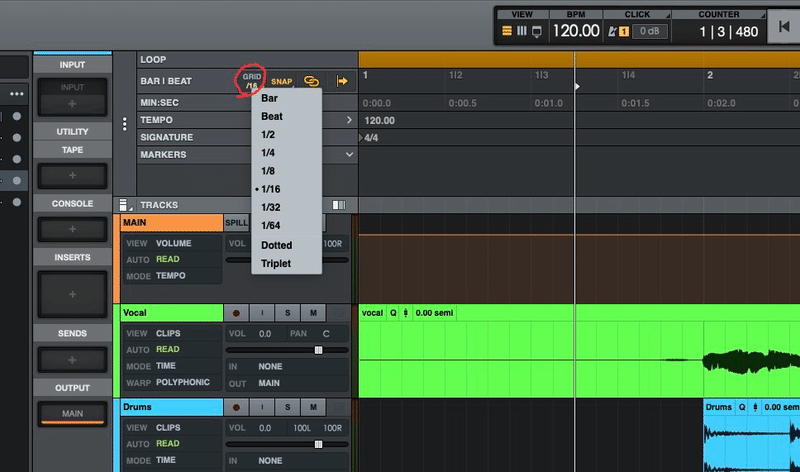
Task: Select 1/32 grid value
Action: pyautogui.click(x=286, y=207)
